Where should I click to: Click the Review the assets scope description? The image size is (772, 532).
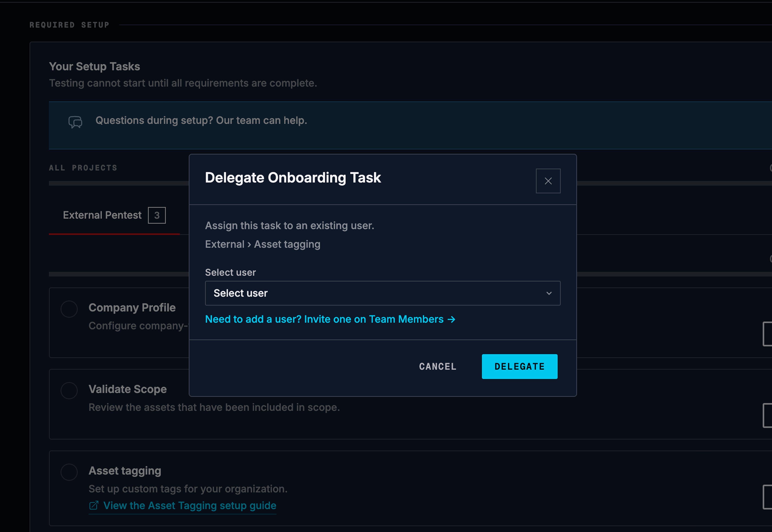(214, 407)
